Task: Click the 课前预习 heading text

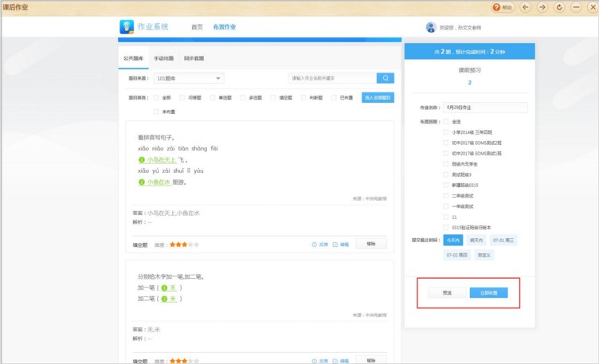Action: [x=469, y=70]
